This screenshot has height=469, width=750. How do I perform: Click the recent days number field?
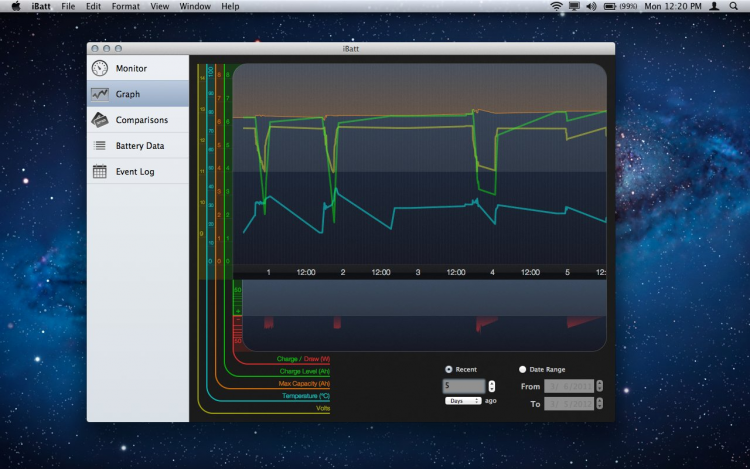click(464, 386)
